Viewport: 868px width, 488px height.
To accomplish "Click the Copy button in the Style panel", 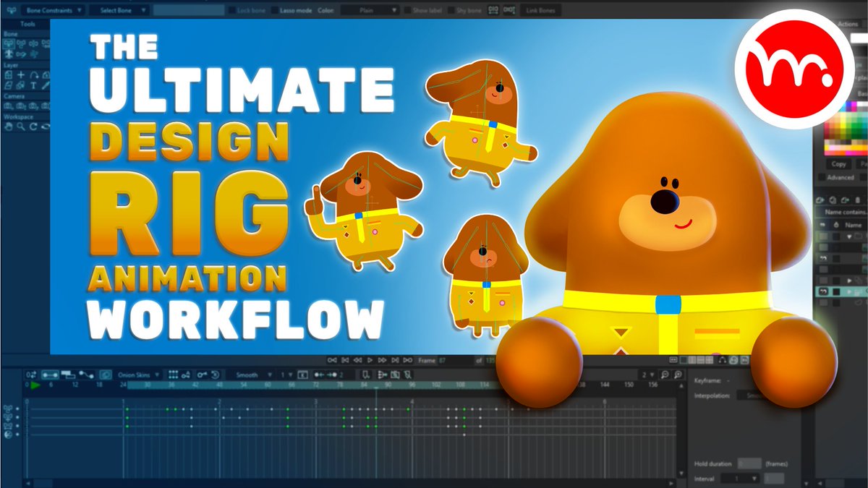I will pos(839,164).
